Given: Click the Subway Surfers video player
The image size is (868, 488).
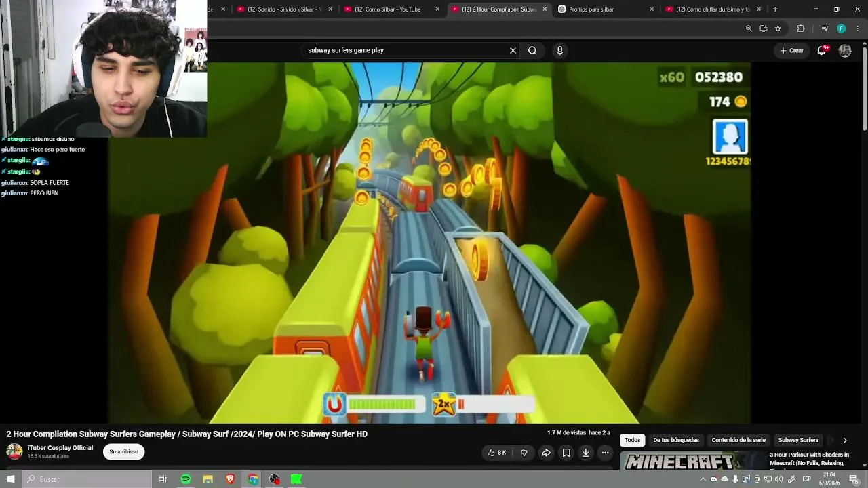Looking at the screenshot, I should point(430,243).
